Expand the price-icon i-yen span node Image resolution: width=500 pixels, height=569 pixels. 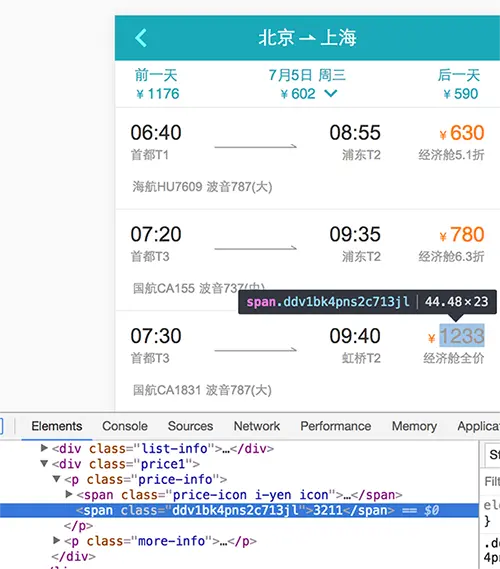tap(69, 494)
